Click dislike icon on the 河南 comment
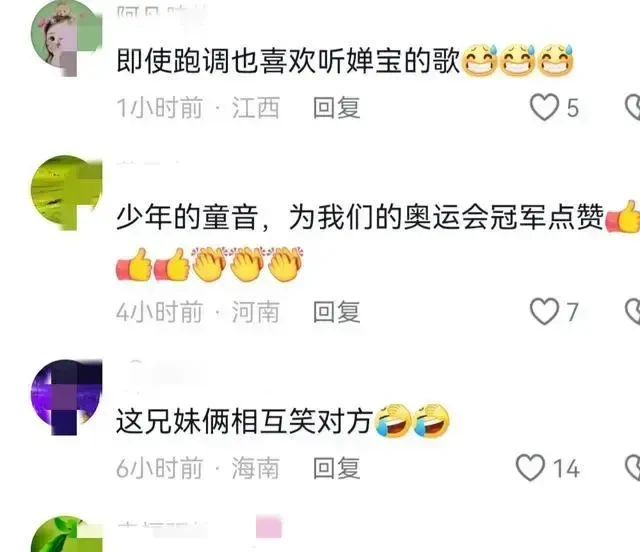 pyautogui.click(x=633, y=312)
